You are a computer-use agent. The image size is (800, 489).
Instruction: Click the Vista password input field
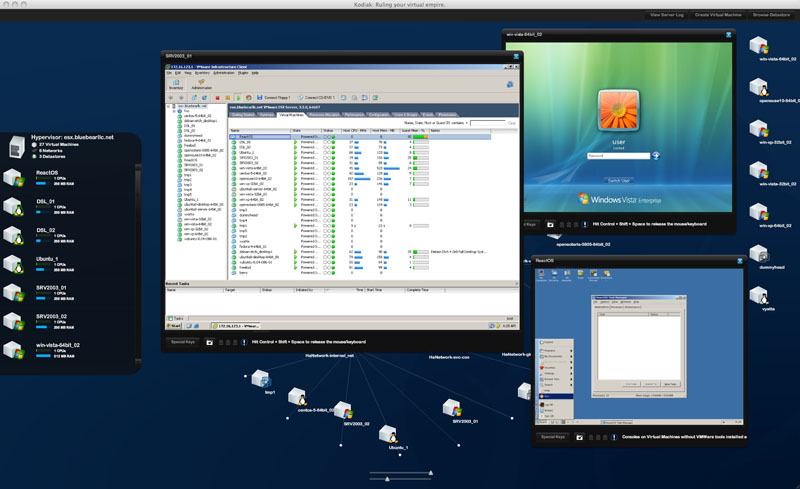(x=618, y=156)
